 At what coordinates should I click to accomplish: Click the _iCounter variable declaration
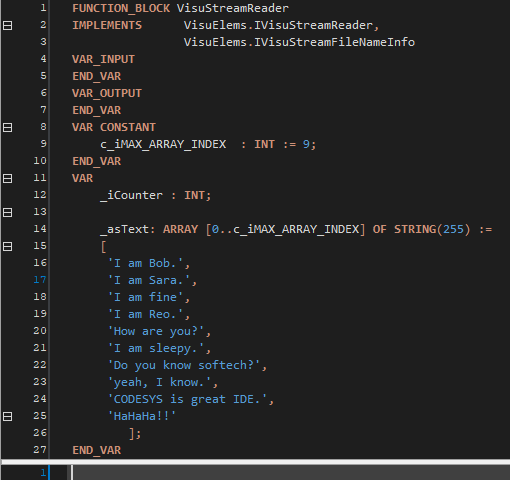[x=132, y=195]
